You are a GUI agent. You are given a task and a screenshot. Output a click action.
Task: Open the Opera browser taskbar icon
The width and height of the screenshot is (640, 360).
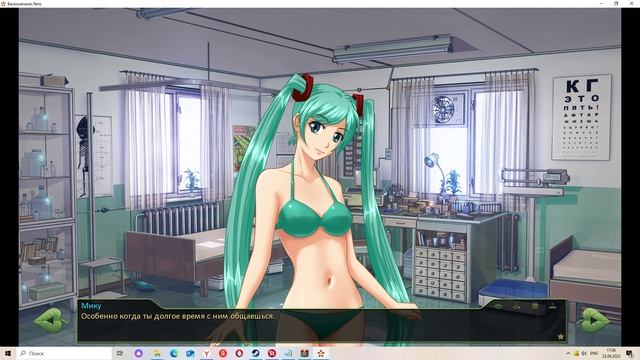pos(239,353)
